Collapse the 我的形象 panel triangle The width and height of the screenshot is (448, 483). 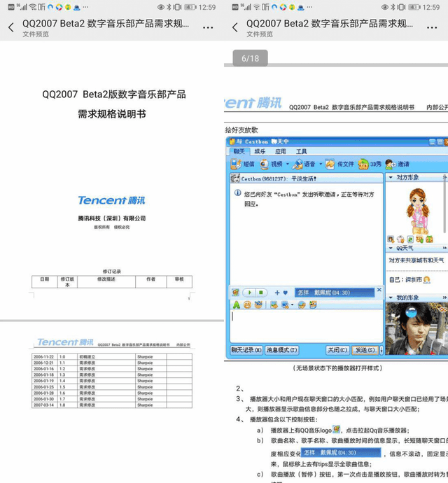391,297
